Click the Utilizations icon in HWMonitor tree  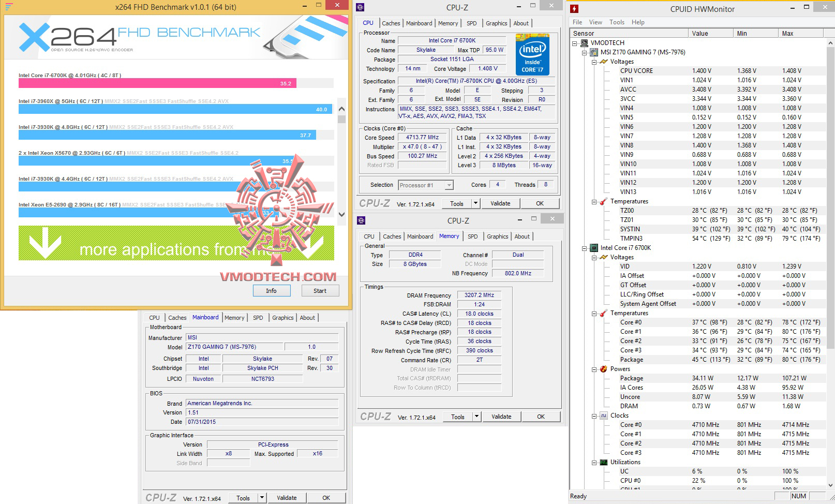click(x=603, y=462)
